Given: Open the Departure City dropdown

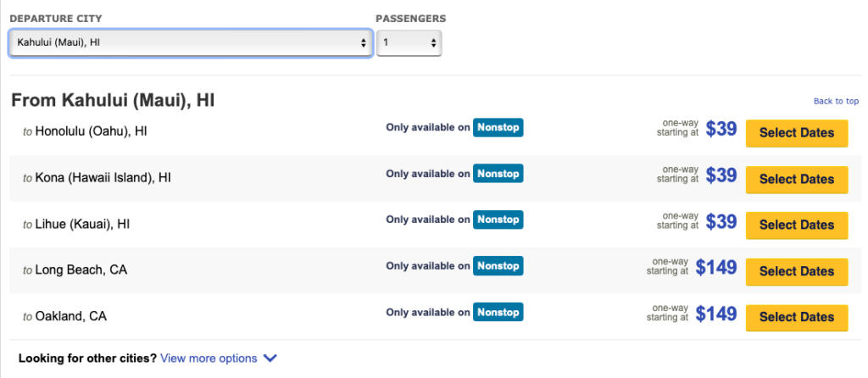Looking at the screenshot, I should 190,42.
